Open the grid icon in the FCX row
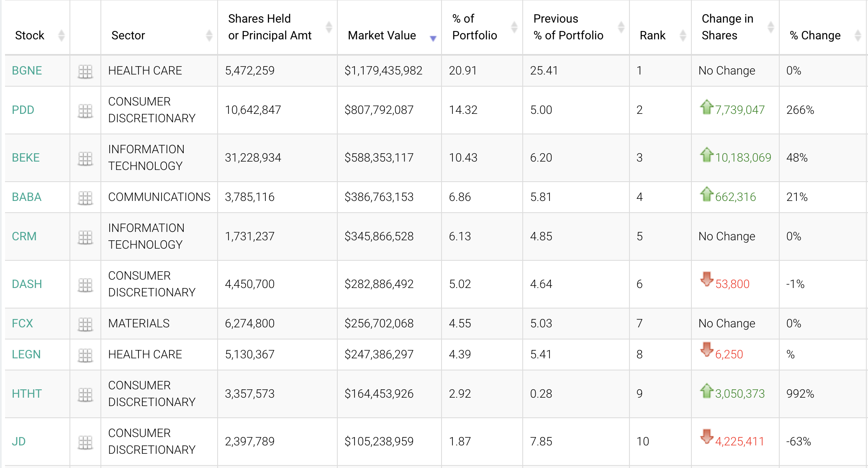This screenshot has height=468, width=868. click(x=85, y=324)
